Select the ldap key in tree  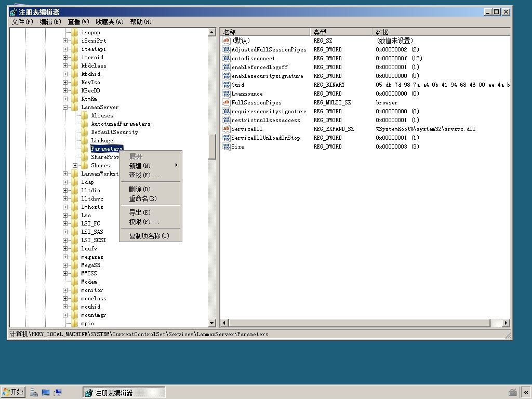pyautogui.click(x=87, y=182)
